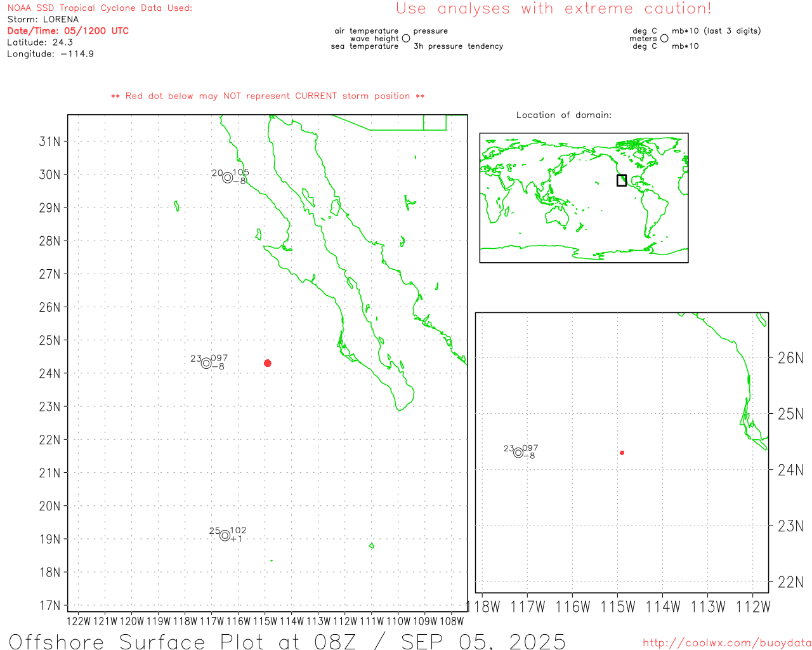Click the '122W' longitude axis label
812x650 pixels.
79,621
